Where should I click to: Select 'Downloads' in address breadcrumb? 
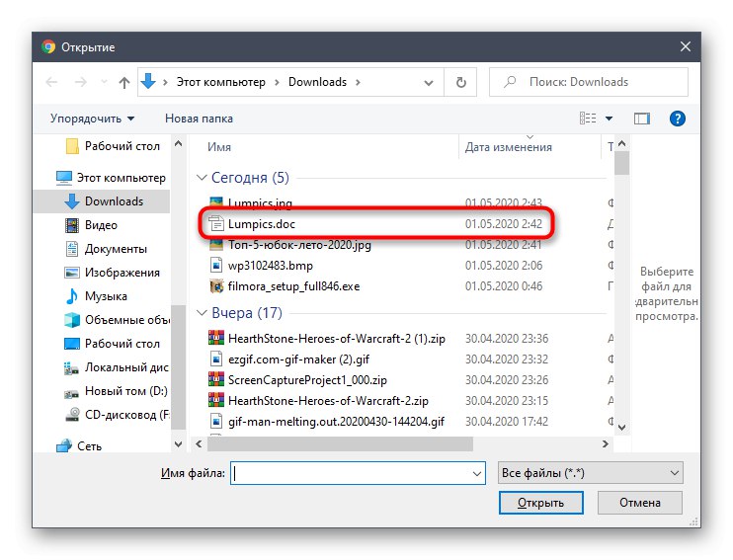[317, 82]
